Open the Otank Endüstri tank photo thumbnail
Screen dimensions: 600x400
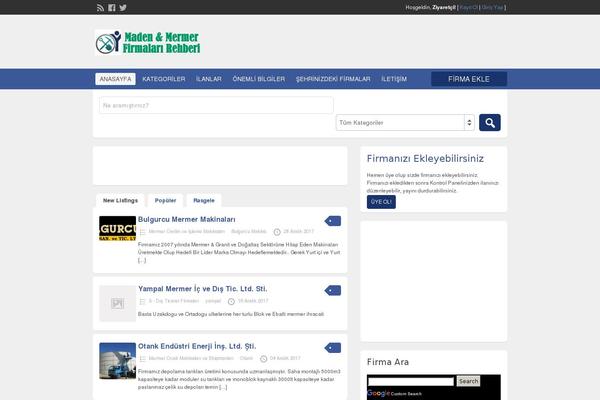tap(117, 361)
